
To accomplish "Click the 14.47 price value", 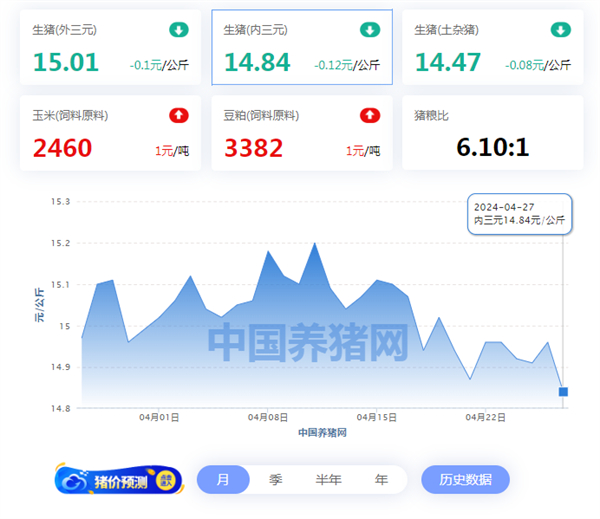I will [x=448, y=62].
